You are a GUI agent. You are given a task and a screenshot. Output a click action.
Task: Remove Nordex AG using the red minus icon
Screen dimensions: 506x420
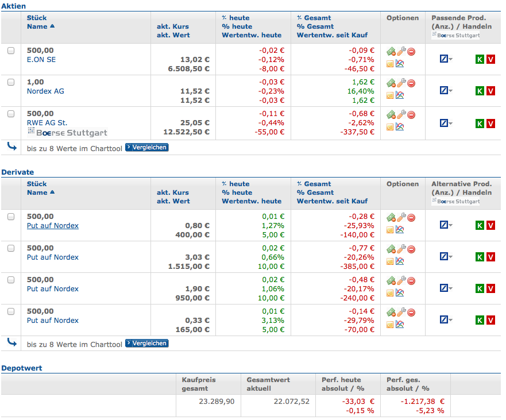click(411, 83)
